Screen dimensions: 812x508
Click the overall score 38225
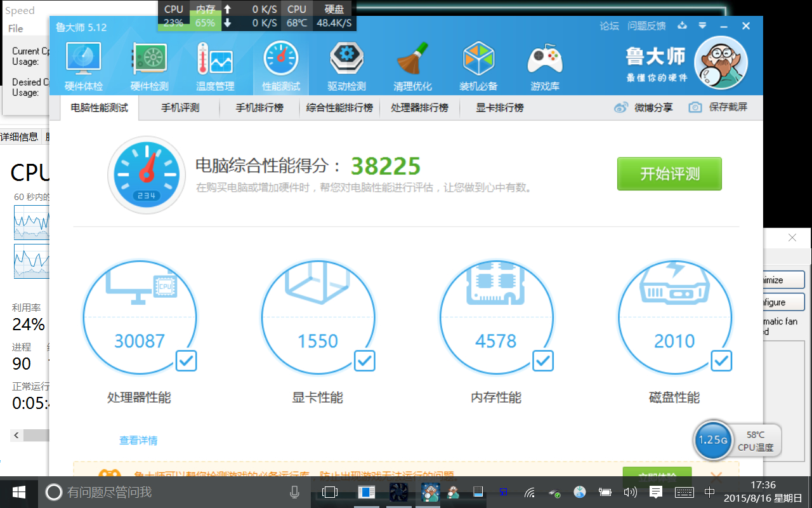[386, 166]
